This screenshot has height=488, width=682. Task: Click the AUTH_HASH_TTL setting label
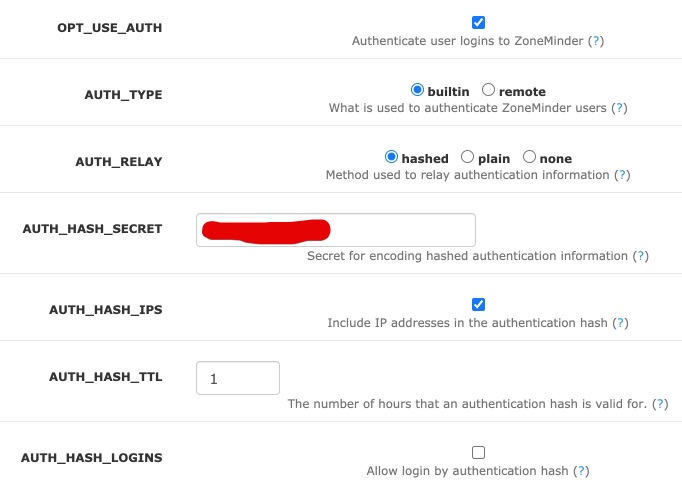tap(105, 377)
